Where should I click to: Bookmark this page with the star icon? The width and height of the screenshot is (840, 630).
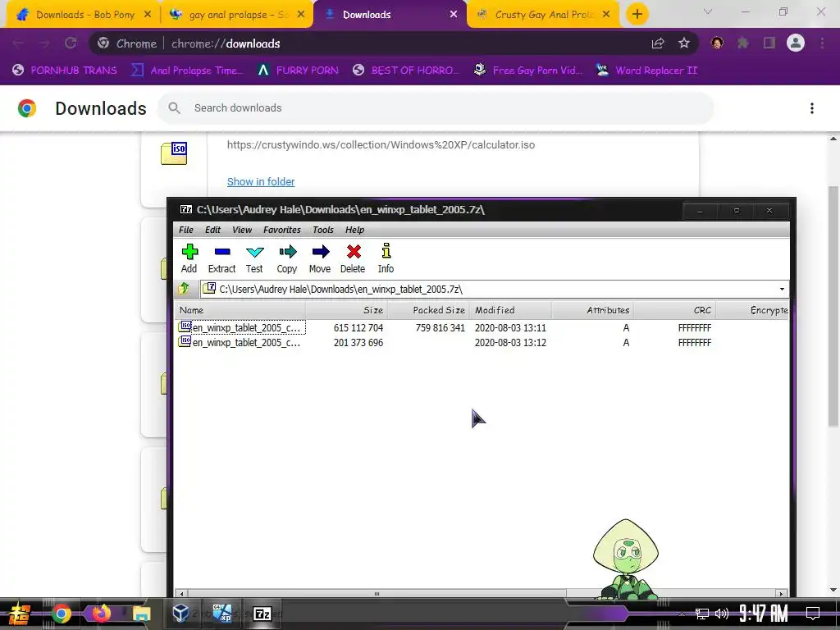coord(684,43)
